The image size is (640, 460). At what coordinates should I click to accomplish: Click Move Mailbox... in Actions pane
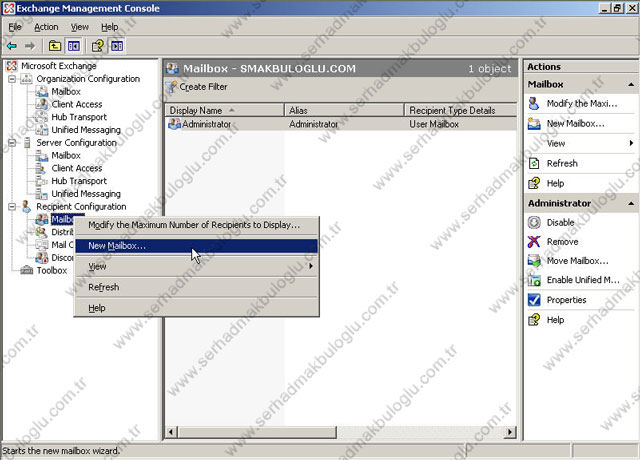click(578, 260)
